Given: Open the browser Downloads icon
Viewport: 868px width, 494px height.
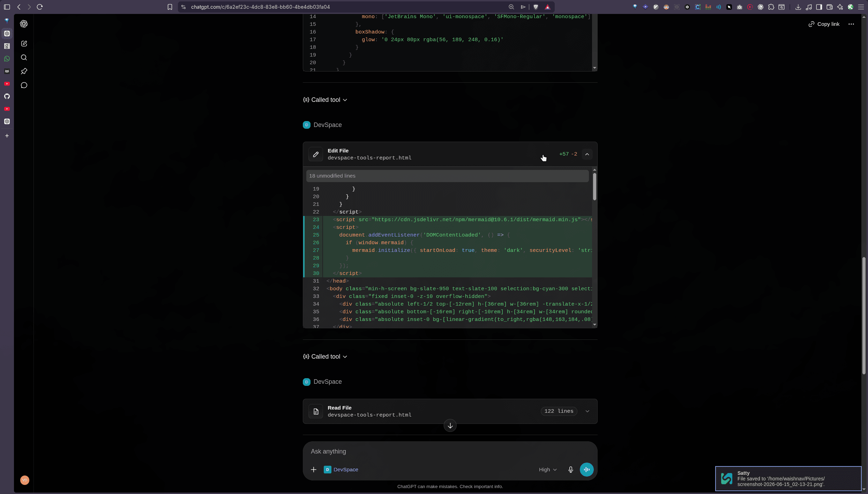Looking at the screenshot, I should [x=798, y=7].
